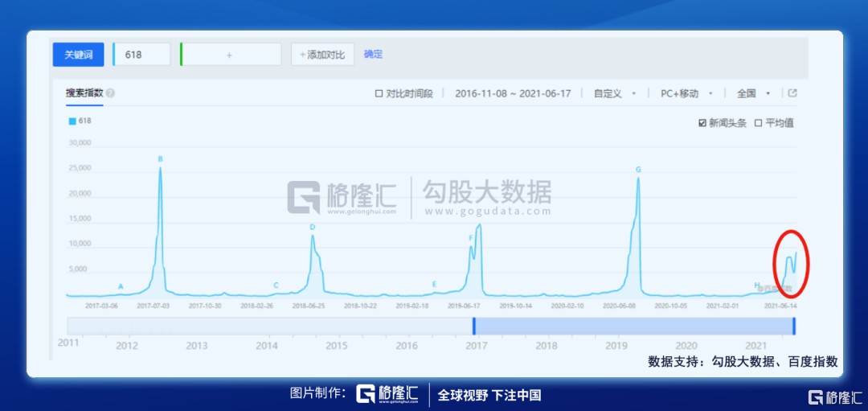The height and width of the screenshot is (411, 868).
Task: Click the 添加对比 add comparison button
Action: [323, 55]
